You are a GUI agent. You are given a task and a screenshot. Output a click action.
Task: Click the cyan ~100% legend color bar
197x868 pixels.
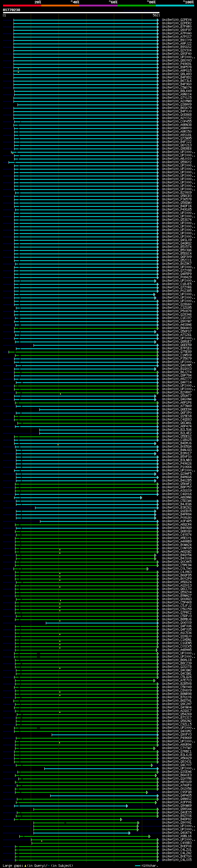point(175,6)
